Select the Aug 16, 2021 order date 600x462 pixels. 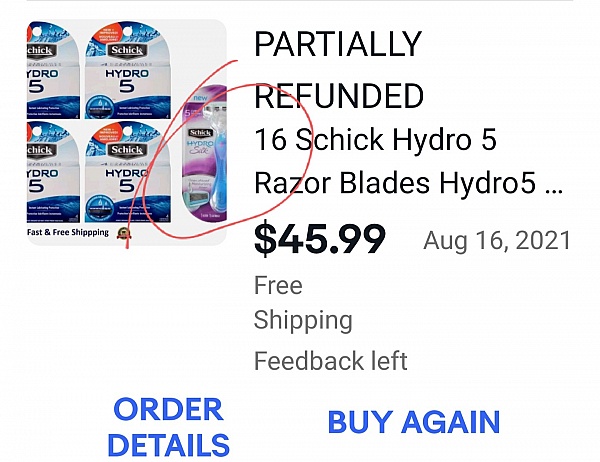(x=497, y=240)
